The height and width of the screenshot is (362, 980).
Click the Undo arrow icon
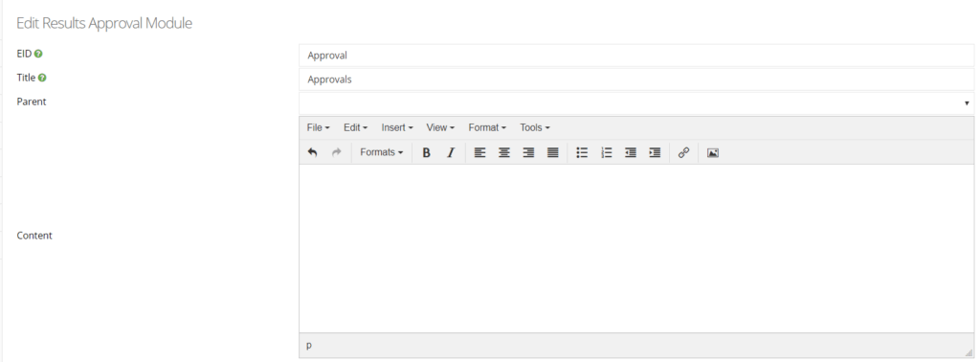point(313,152)
